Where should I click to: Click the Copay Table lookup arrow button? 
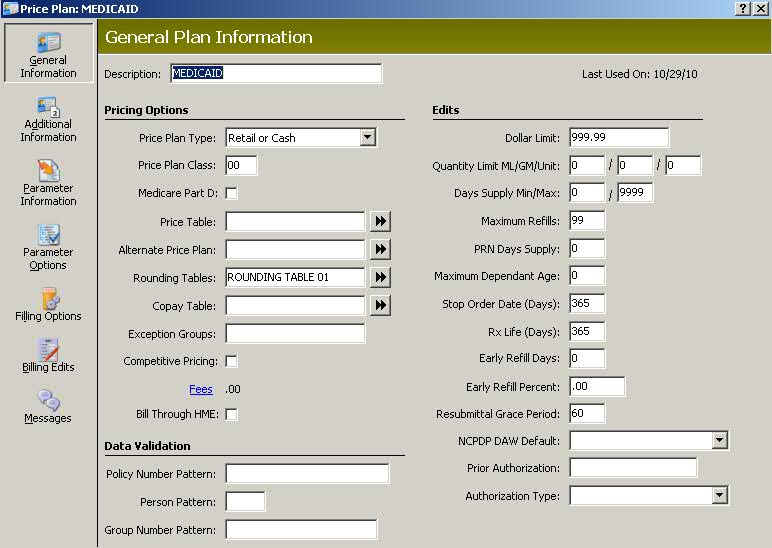pos(381,305)
